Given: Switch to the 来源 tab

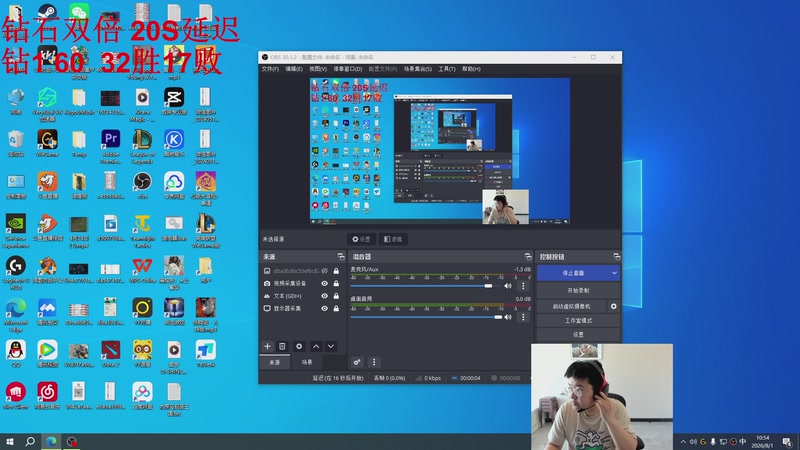Looking at the screenshot, I should pyautogui.click(x=274, y=362).
